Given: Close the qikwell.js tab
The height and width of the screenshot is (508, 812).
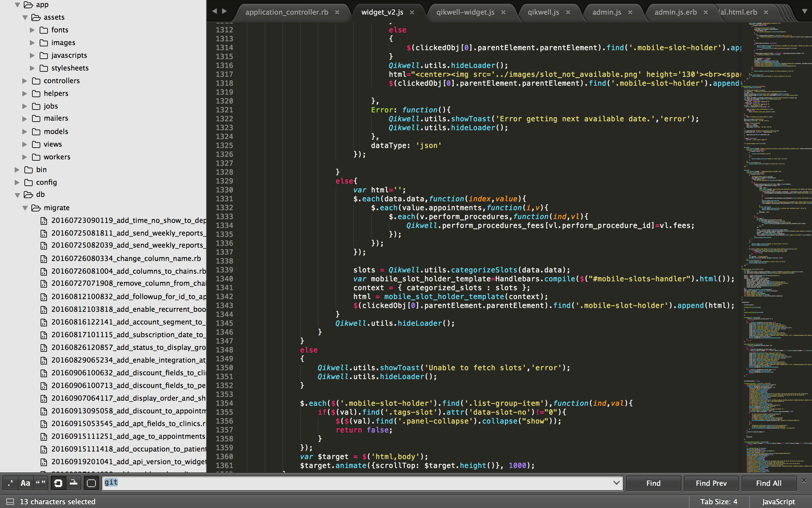Looking at the screenshot, I should coord(568,12).
